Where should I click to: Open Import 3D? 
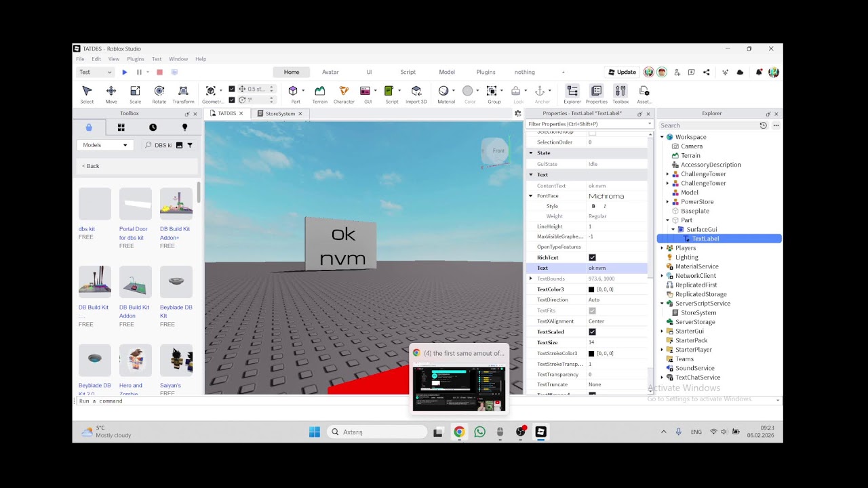pos(416,94)
